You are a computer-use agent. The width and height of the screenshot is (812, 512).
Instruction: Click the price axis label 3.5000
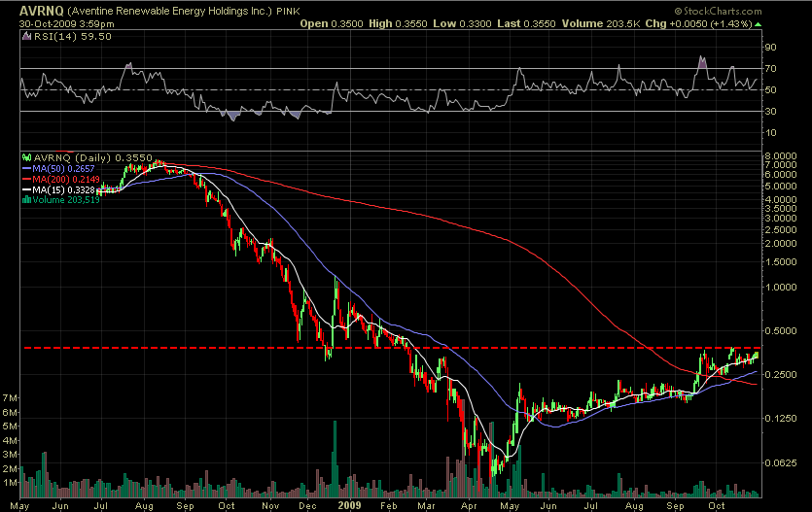click(781, 209)
